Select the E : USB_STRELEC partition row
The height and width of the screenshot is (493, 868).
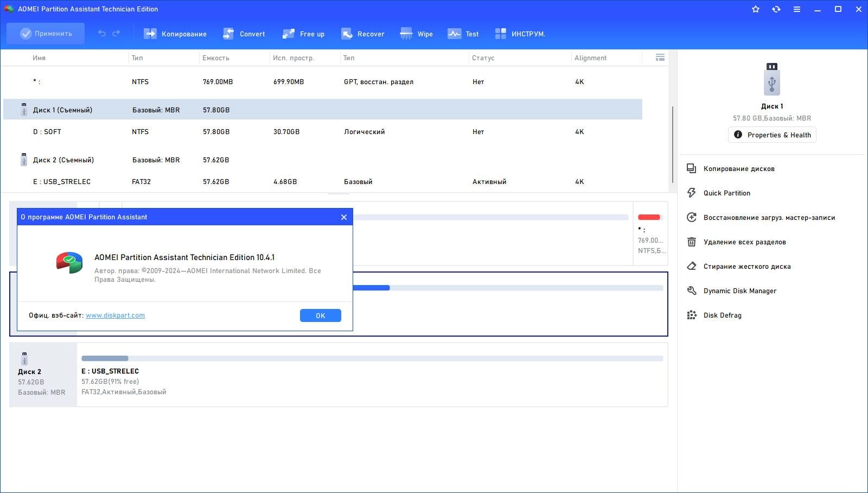tap(323, 182)
